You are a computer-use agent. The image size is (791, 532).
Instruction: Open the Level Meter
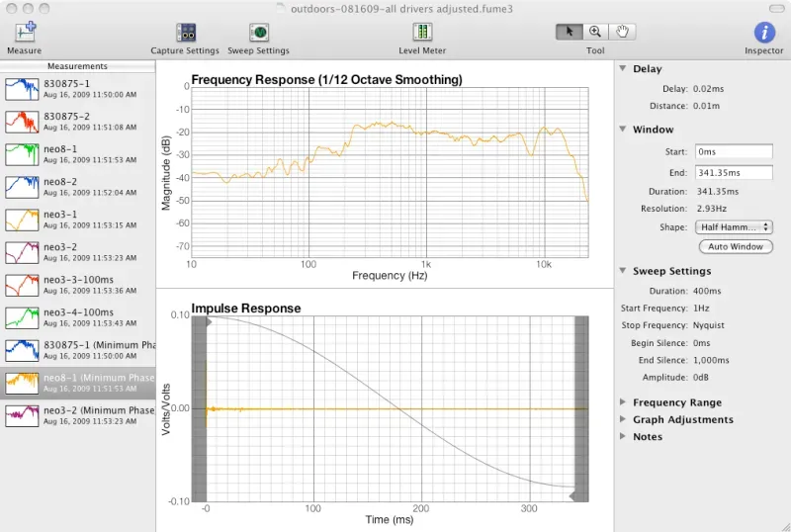tap(422, 32)
